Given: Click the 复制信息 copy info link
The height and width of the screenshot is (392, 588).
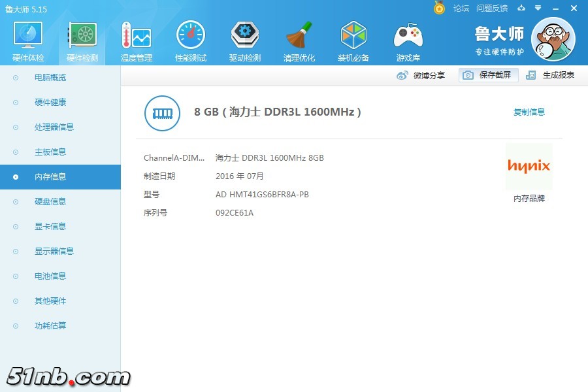Looking at the screenshot, I should [x=530, y=112].
